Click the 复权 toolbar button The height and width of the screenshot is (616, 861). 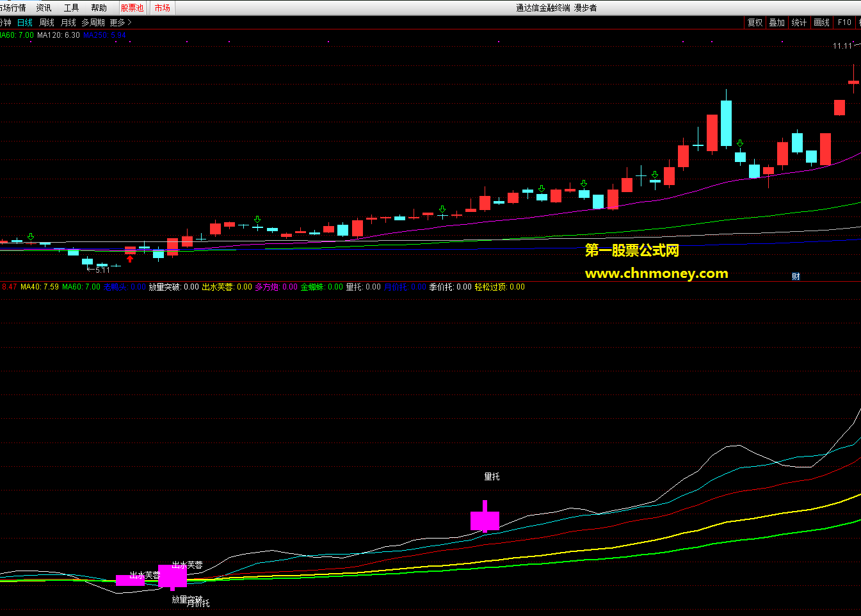pos(755,22)
